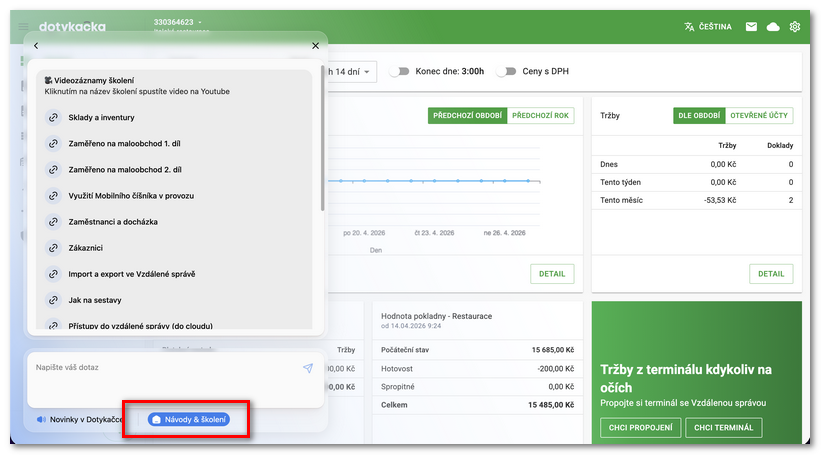Close the help chat panel
This screenshot has height=455, width=821.
coord(315,45)
